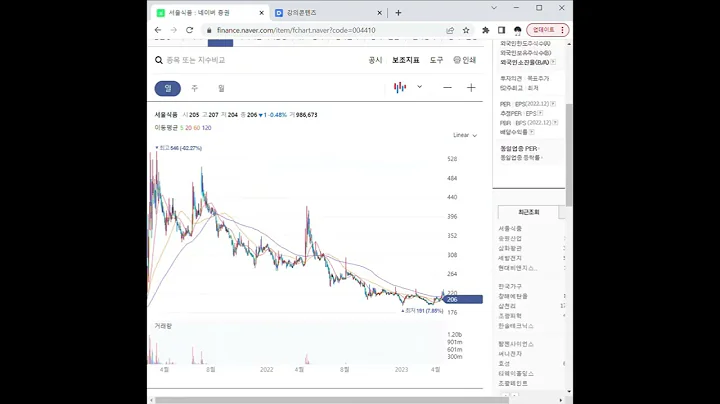Select the 최근조회 recently viewed tab
Image resolution: width=720 pixels, height=404 pixels.
point(529,212)
